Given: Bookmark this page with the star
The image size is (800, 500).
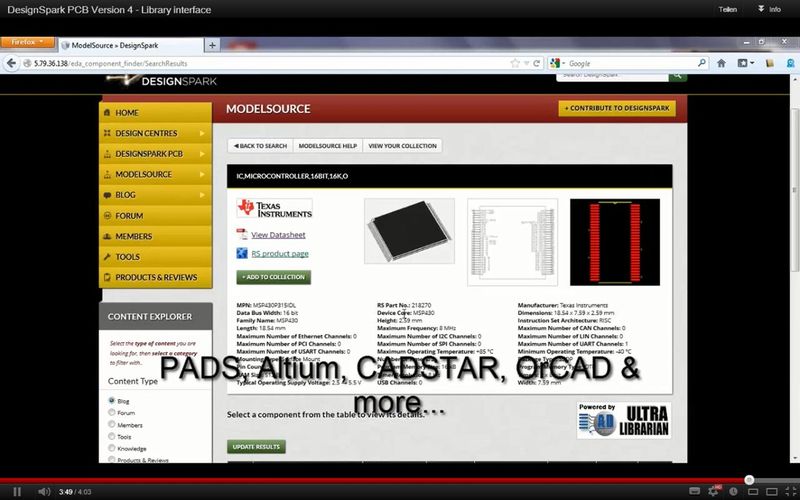Looking at the screenshot, I should 515,63.
